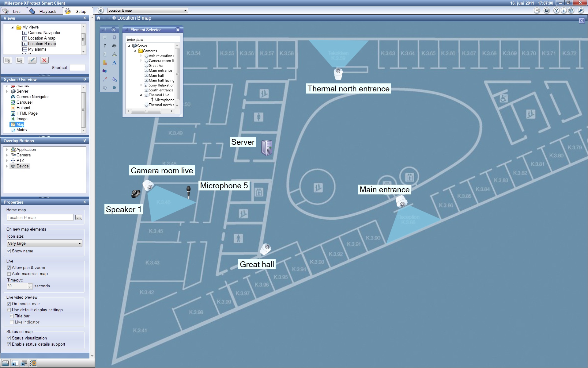The image size is (588, 368).
Task: Click the Home map browse button
Action: 79,218
